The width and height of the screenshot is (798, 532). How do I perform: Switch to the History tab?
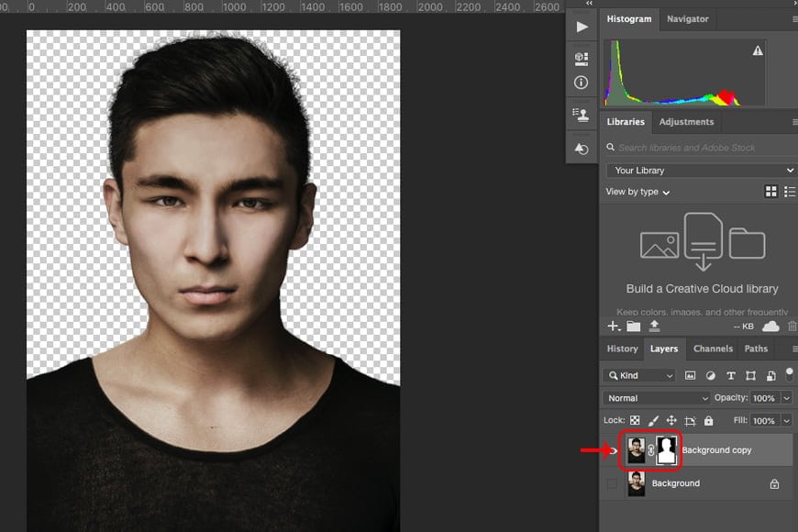(x=622, y=349)
